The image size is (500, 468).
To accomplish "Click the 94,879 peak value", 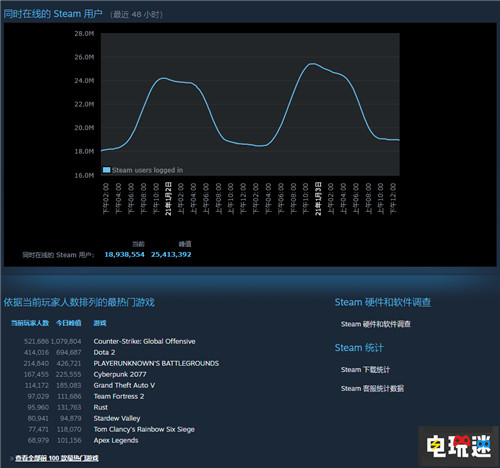I will [71, 418].
